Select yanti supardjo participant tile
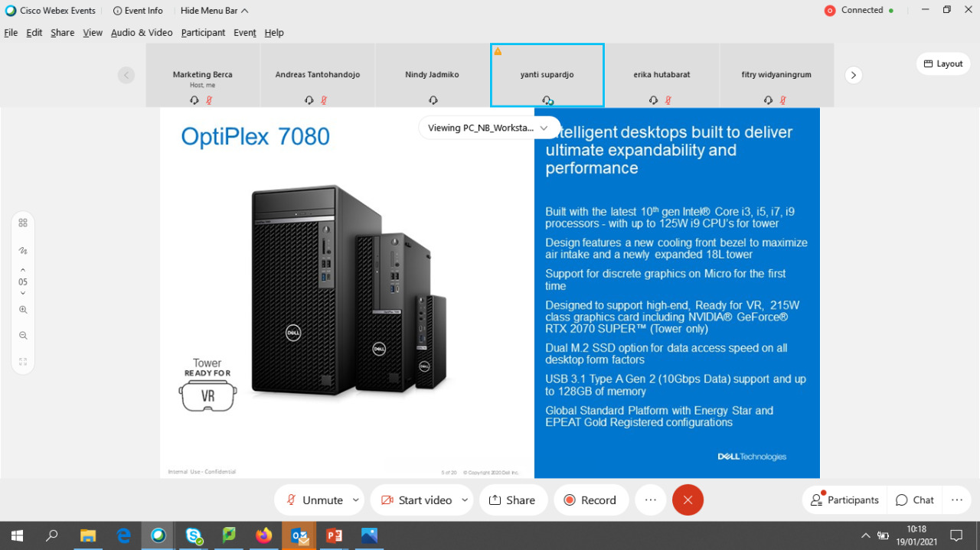The height and width of the screenshot is (550, 980). [x=547, y=75]
